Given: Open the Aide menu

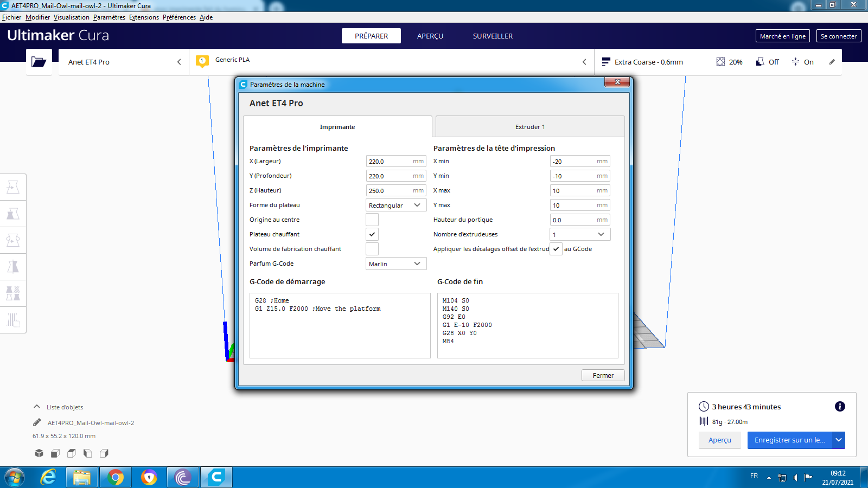Looking at the screenshot, I should pos(206,17).
